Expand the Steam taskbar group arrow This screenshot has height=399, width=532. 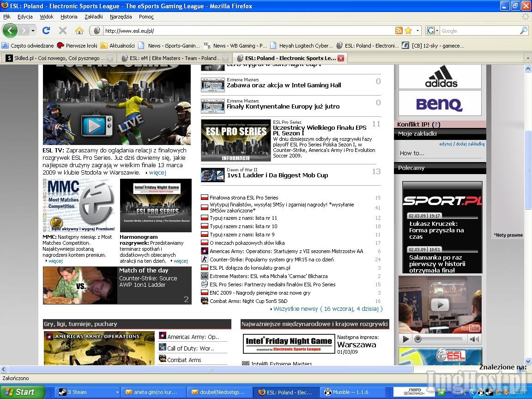pyautogui.click(x=117, y=392)
